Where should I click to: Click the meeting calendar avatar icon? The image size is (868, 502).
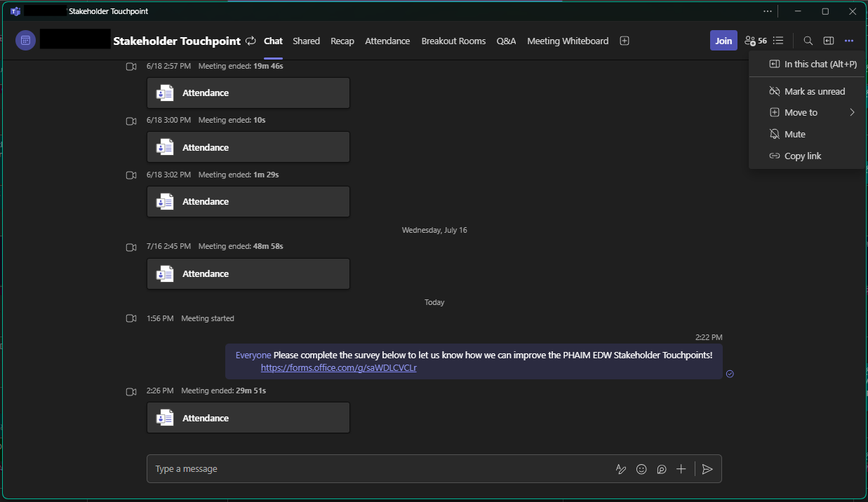(x=25, y=41)
